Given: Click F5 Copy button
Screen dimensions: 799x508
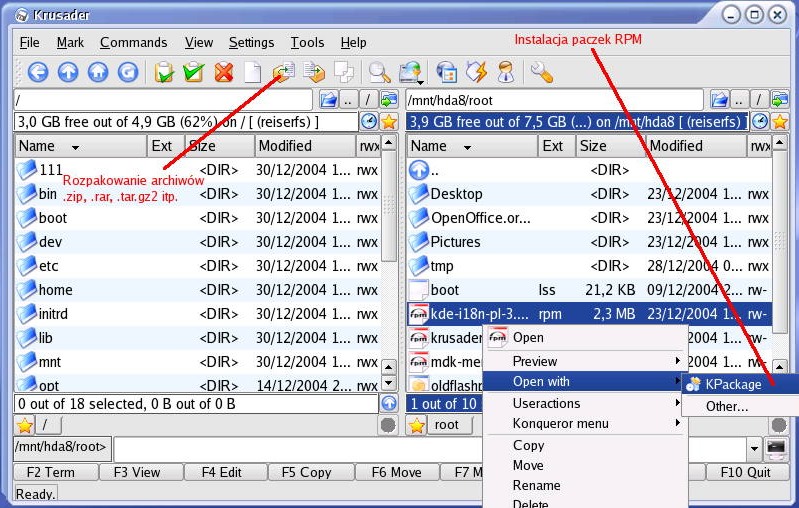Looking at the screenshot, I should click(311, 472).
